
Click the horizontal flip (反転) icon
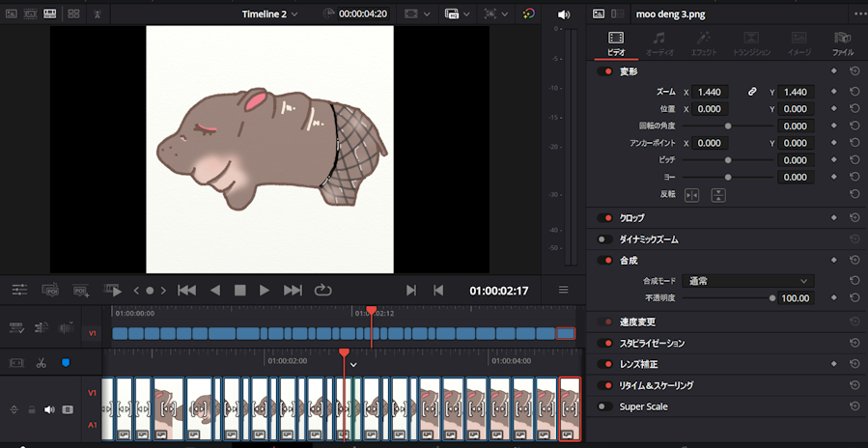[691, 195]
